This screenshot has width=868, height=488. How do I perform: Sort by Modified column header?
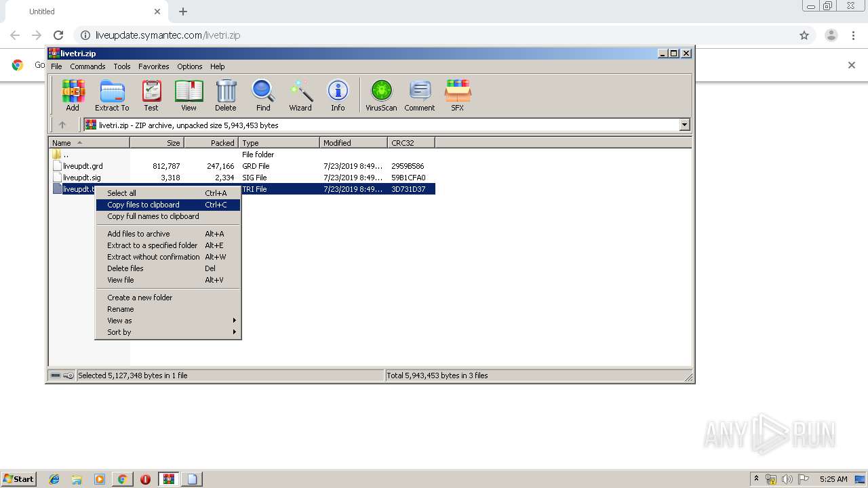[353, 143]
